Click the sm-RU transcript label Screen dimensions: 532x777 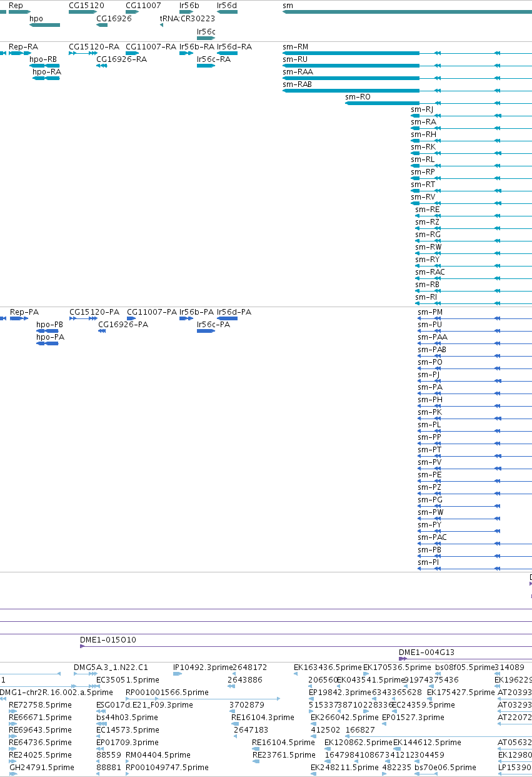295,59
